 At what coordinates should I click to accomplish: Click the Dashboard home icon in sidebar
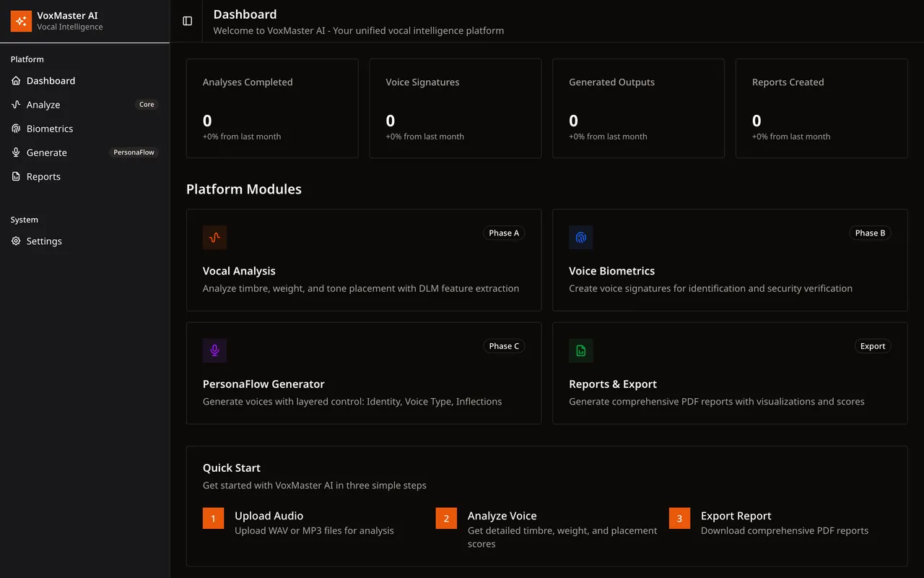click(x=16, y=81)
